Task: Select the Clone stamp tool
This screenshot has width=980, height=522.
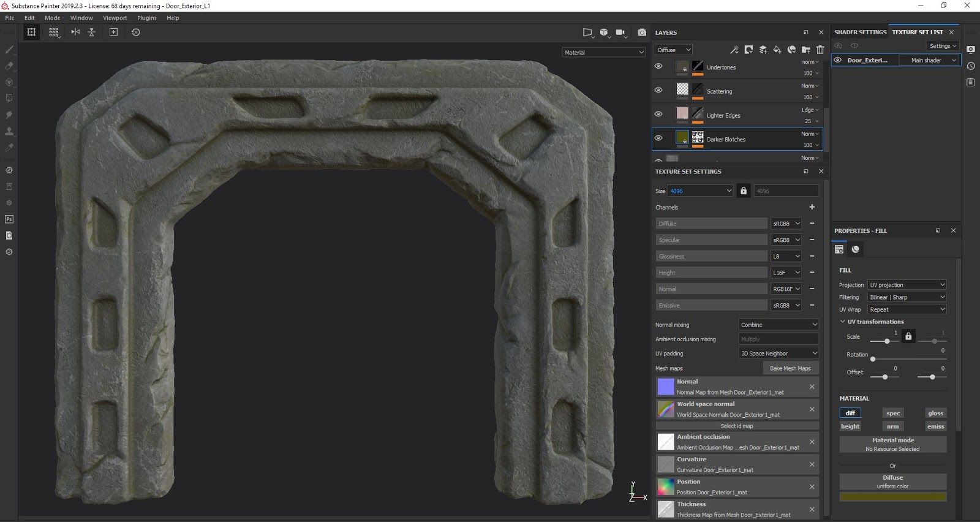Action: [x=9, y=131]
